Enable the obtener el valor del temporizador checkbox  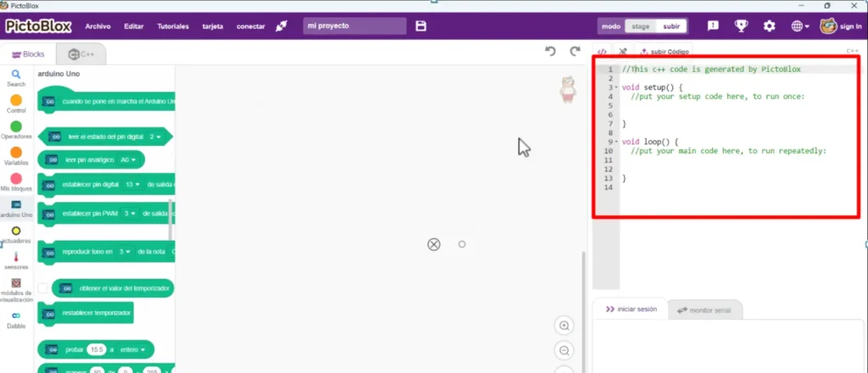(43, 289)
